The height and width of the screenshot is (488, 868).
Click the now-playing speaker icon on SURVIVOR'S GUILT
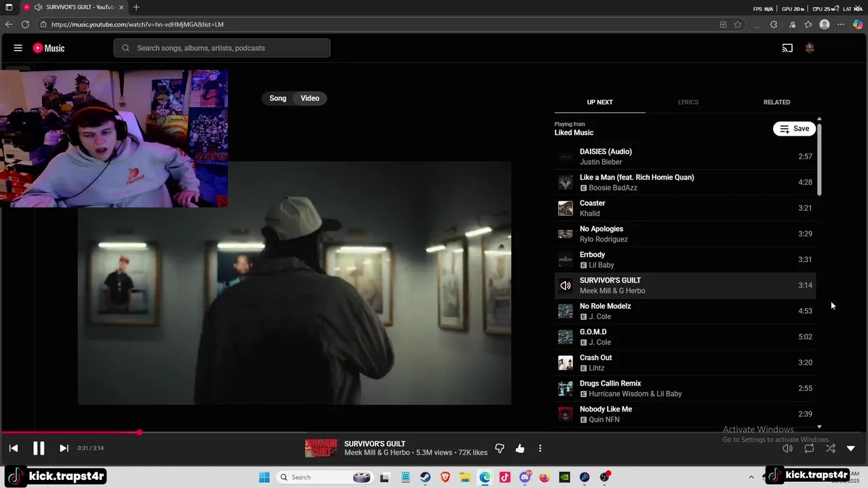(566, 285)
